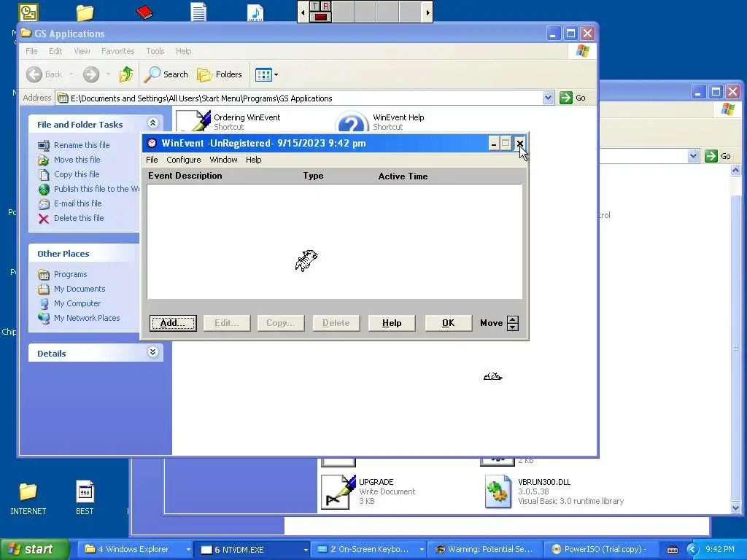Viewport: 747px width, 560px height.
Task: Click scroll down arrow in rear window
Action: tap(735, 508)
